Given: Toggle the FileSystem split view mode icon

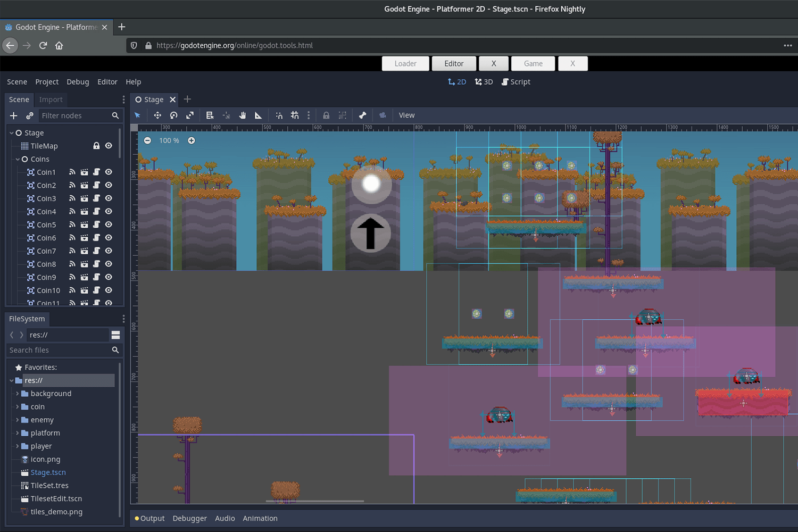Looking at the screenshot, I should click(x=115, y=335).
